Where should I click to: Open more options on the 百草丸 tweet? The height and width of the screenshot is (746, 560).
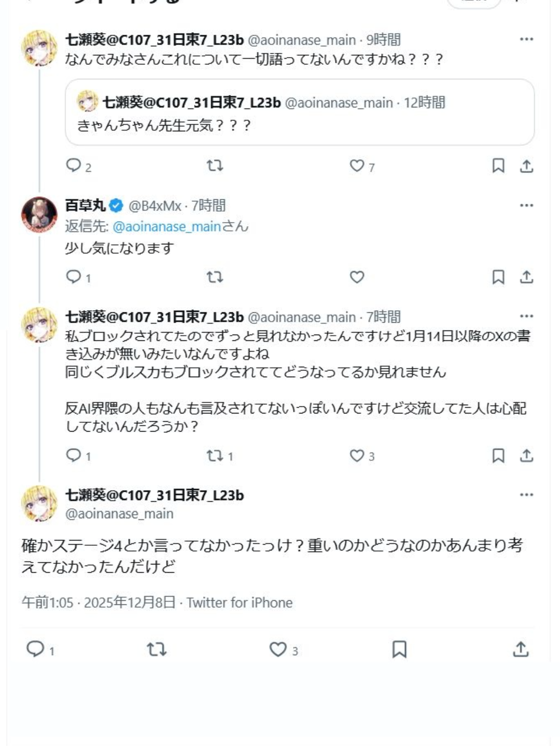(526, 205)
